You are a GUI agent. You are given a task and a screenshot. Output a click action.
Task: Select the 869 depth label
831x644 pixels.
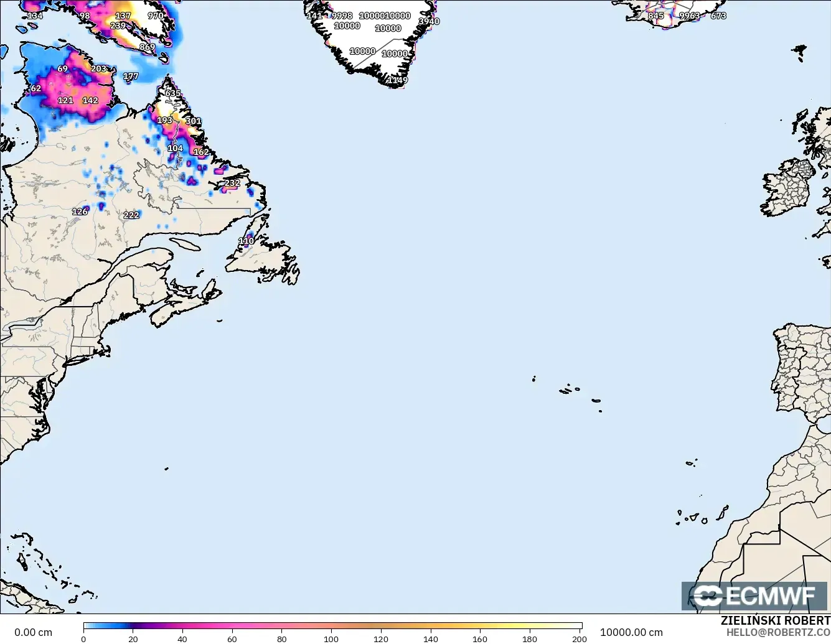pos(147,47)
